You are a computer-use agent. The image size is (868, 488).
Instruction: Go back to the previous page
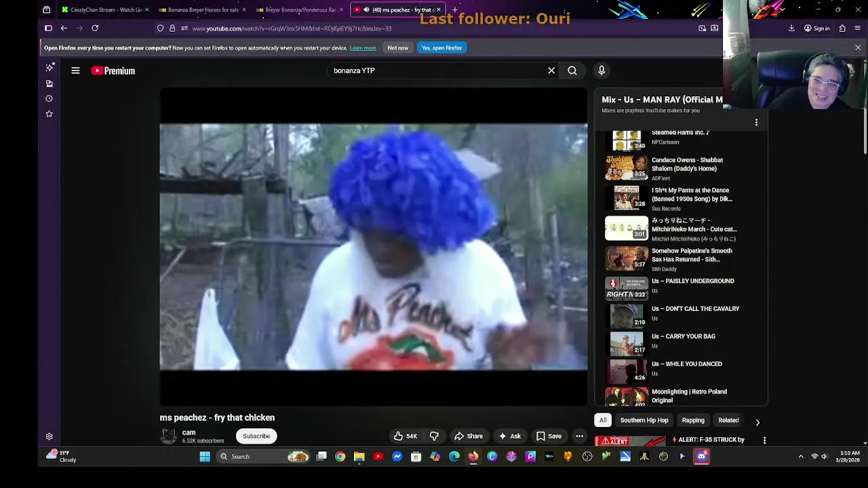pos(64,28)
